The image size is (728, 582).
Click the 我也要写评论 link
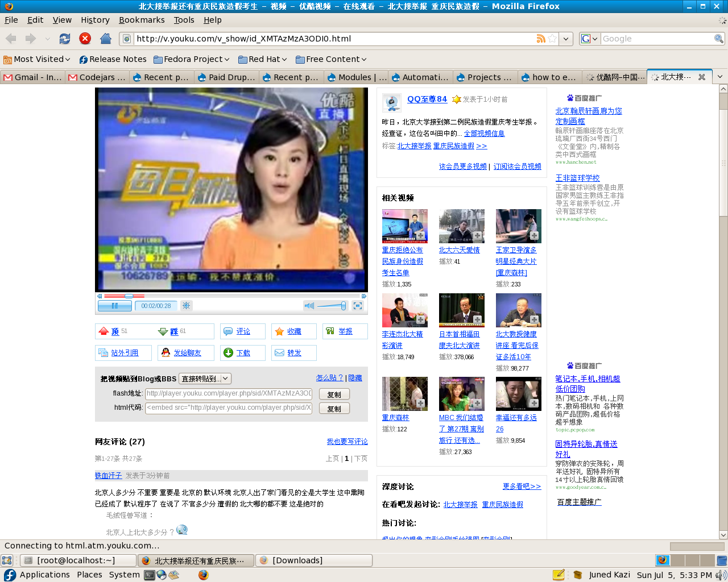coord(347,442)
